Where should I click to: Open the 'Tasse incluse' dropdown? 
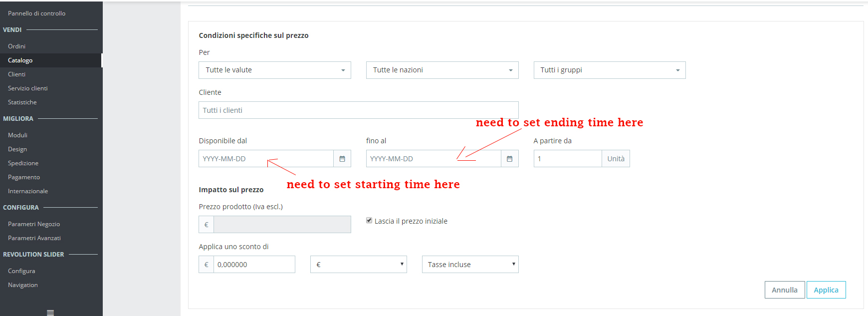(x=470, y=265)
